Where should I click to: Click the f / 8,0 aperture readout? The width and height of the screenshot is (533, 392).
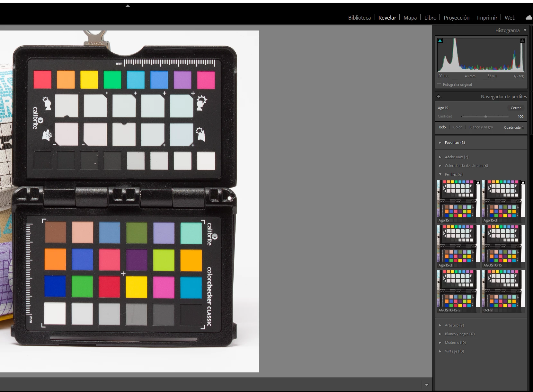coord(492,76)
